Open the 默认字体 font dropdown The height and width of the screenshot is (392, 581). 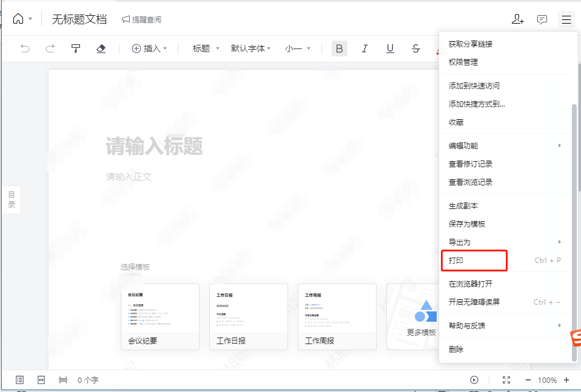point(251,48)
